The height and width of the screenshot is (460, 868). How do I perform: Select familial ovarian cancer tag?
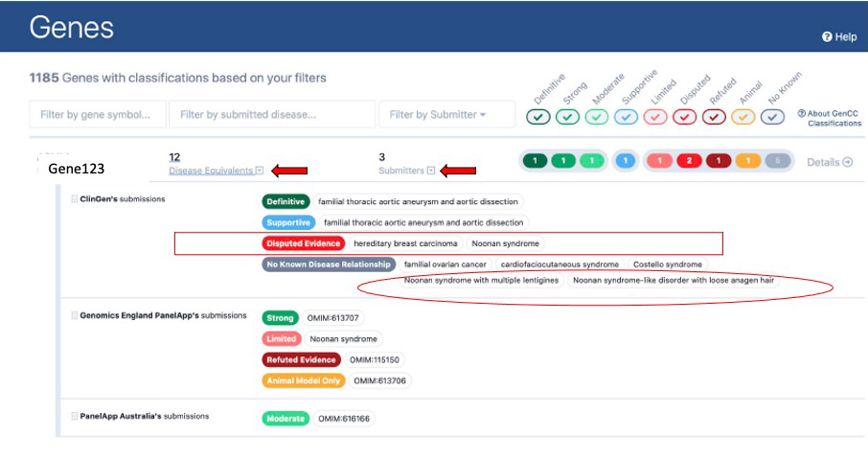445,264
